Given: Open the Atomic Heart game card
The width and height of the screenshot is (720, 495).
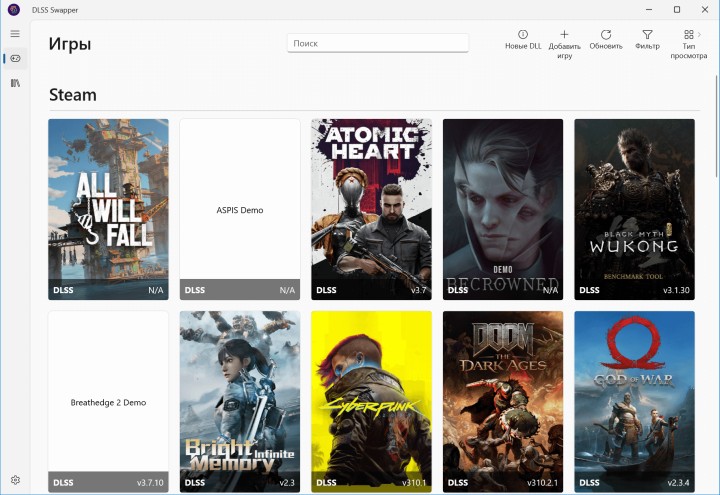Looking at the screenshot, I should click(x=371, y=209).
